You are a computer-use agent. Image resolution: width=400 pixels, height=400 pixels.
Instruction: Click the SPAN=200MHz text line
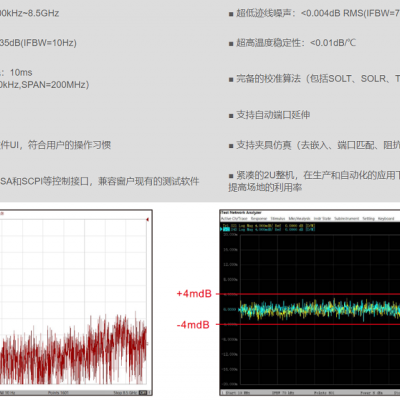click(x=45, y=85)
